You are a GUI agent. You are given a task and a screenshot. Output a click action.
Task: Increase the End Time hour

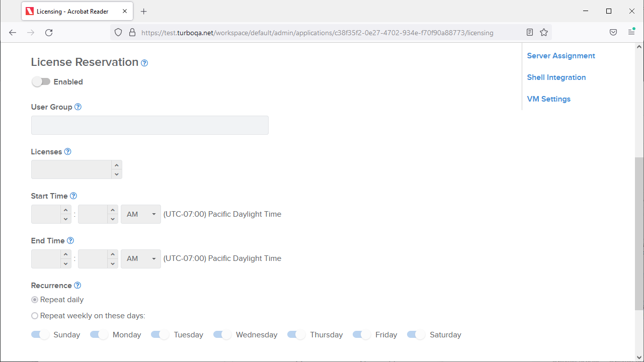(x=66, y=254)
